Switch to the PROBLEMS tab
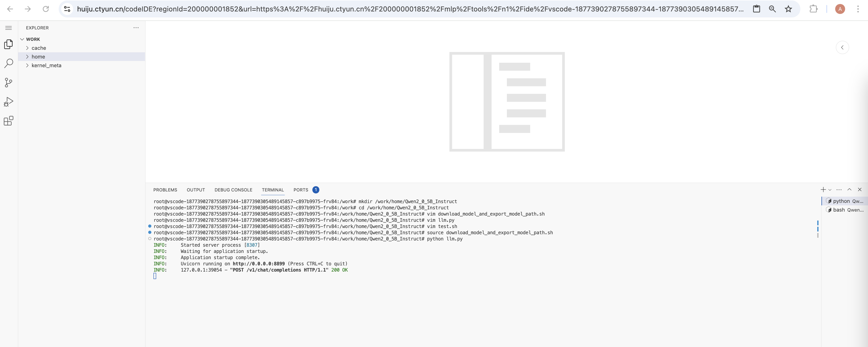Screen dimensions: 868x347 tap(165, 190)
